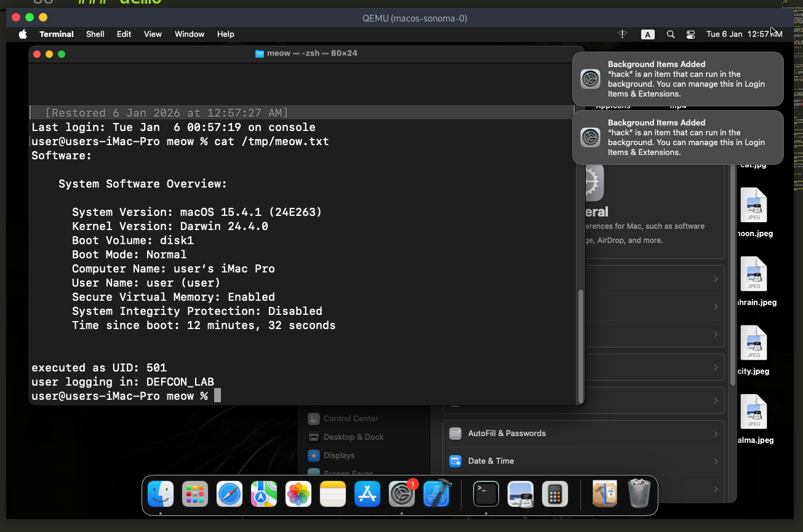Open System Settings with notification badge
Screen dimensions: 803x532
[402, 494]
